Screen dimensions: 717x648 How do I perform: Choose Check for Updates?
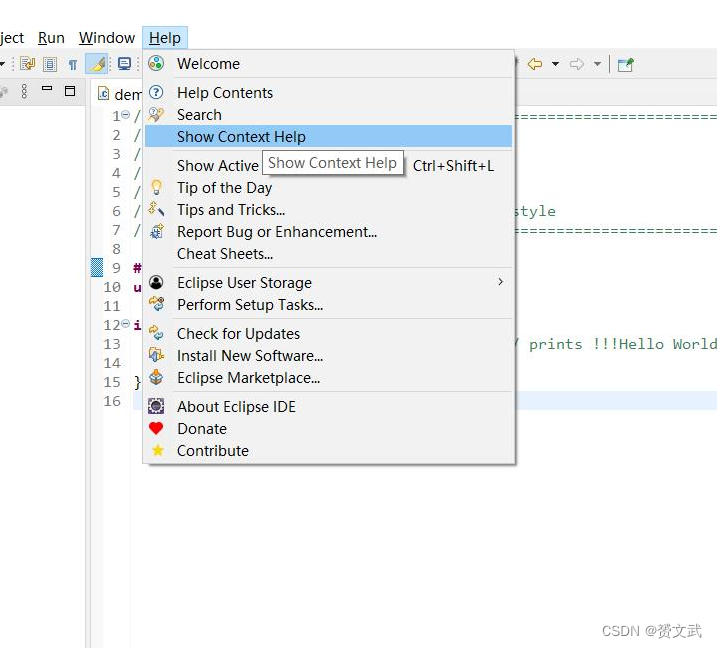328,334
